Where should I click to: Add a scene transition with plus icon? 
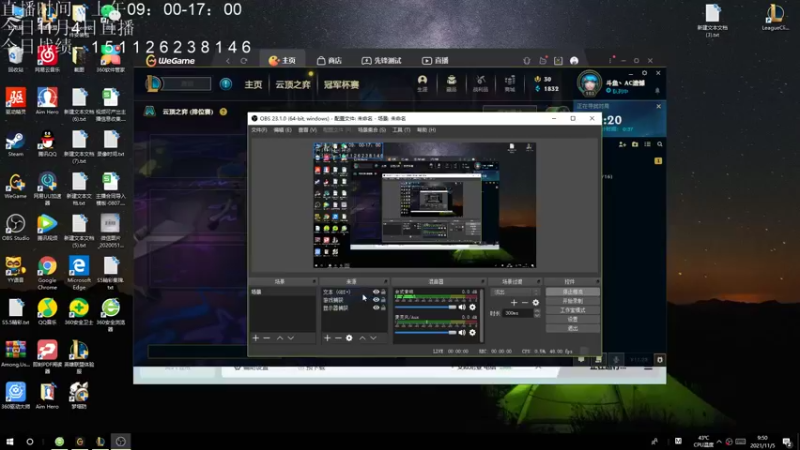click(x=514, y=303)
